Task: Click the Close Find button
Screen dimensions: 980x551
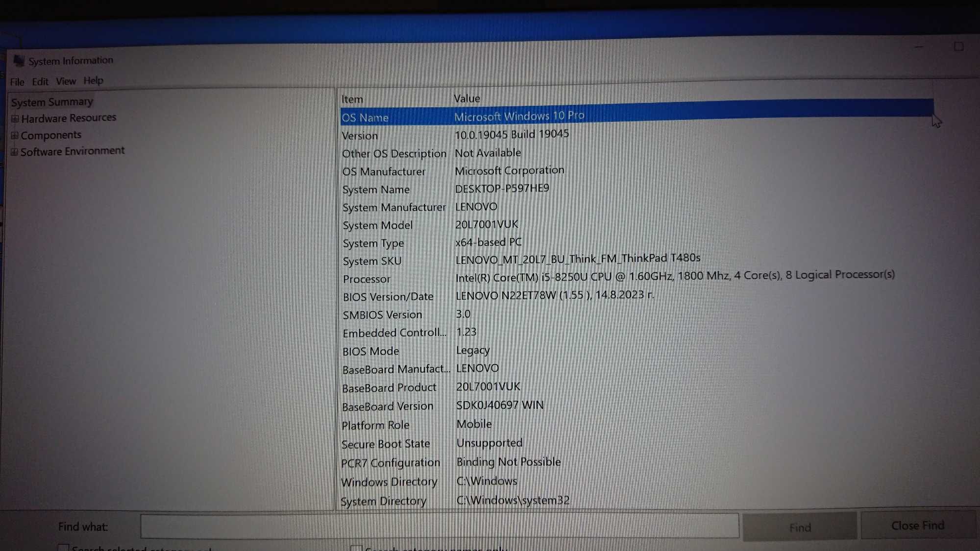Action: click(917, 526)
